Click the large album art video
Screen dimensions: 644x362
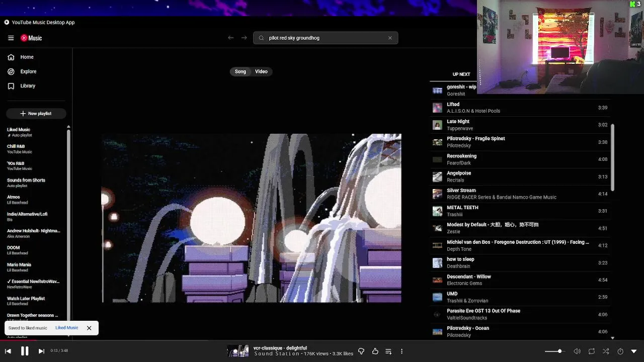coord(252,218)
